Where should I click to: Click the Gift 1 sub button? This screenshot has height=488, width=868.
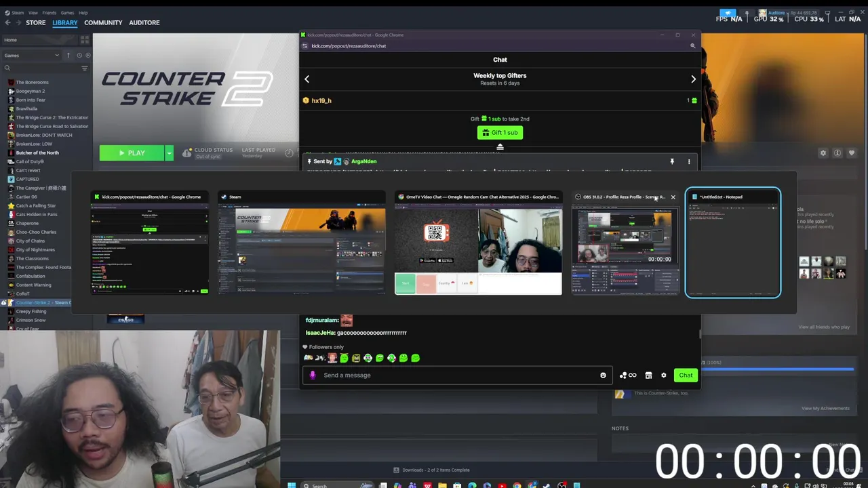click(500, 133)
